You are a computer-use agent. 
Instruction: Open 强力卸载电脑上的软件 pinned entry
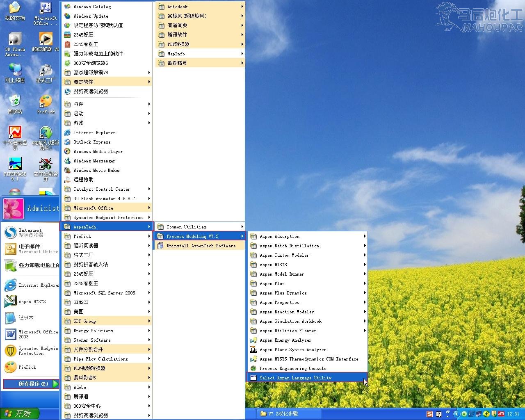(30, 265)
